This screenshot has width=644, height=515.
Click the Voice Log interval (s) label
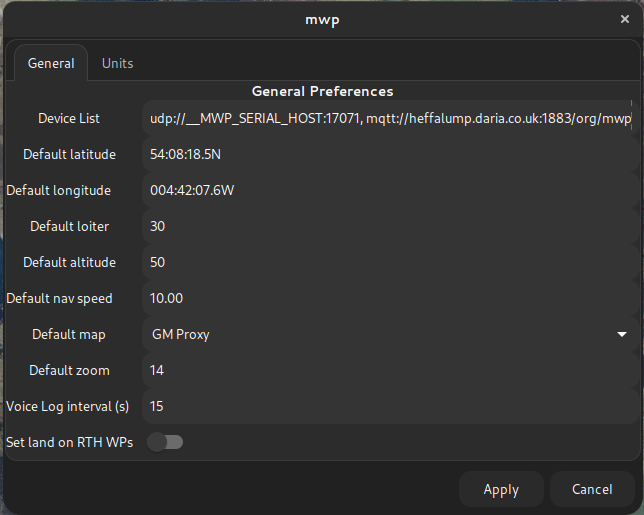point(67,407)
